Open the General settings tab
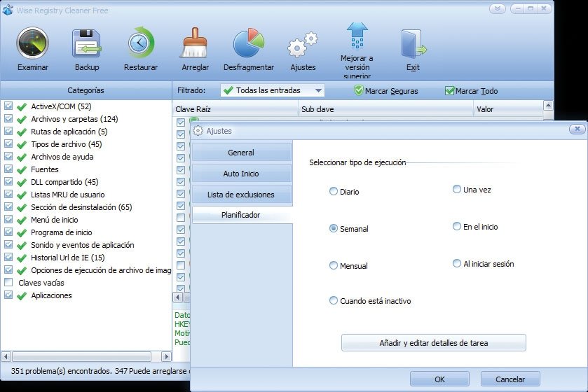This screenshot has height=392, width=588. coord(241,153)
